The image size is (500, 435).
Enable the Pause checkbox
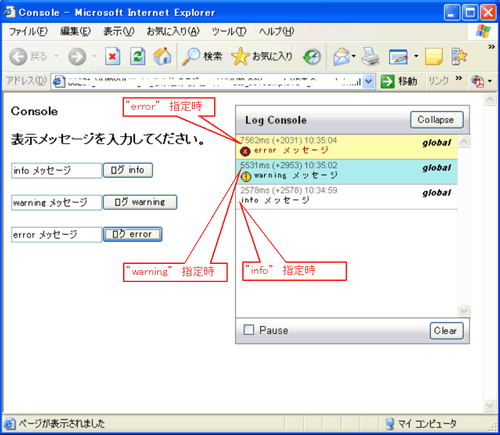249,330
